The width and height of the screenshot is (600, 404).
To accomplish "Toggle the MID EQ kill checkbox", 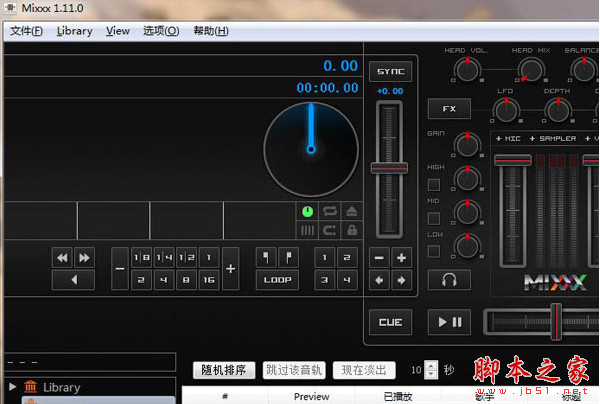I will coord(434,218).
